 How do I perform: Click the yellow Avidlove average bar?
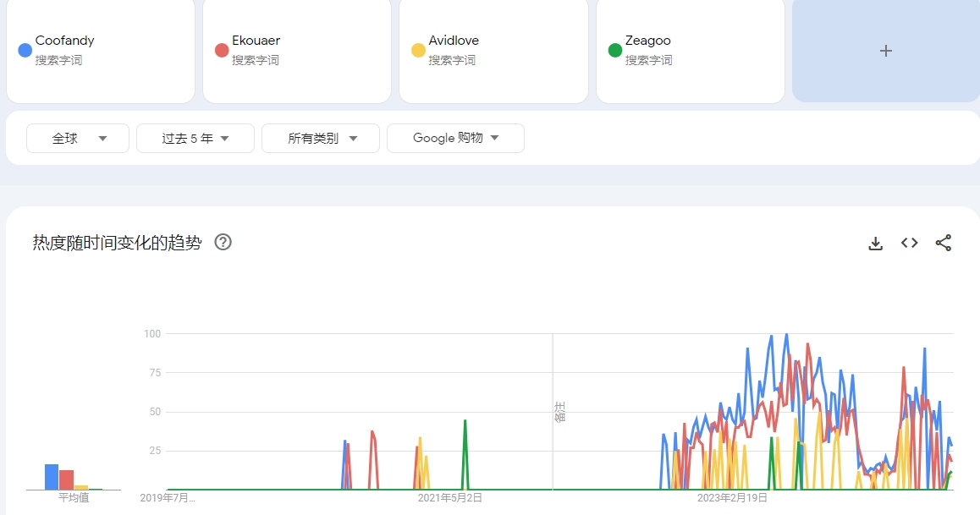pyautogui.click(x=81, y=488)
